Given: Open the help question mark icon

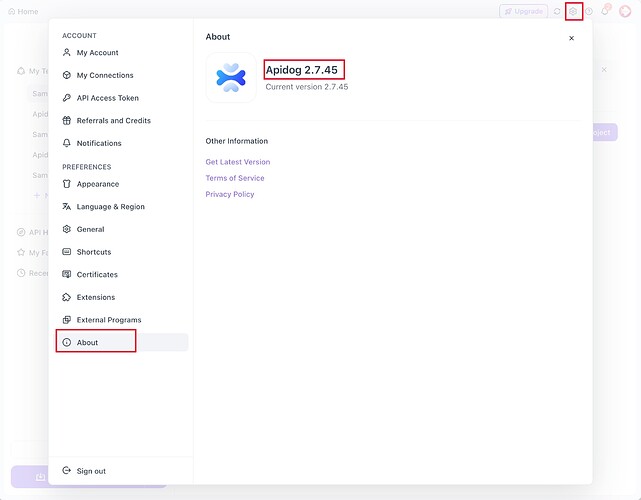Looking at the screenshot, I should coord(589,11).
